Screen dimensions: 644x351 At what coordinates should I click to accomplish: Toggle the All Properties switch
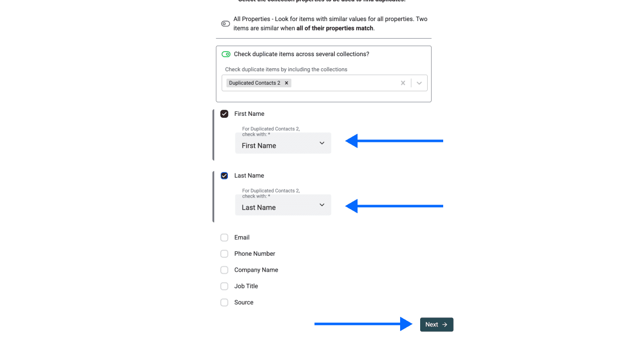point(225,24)
